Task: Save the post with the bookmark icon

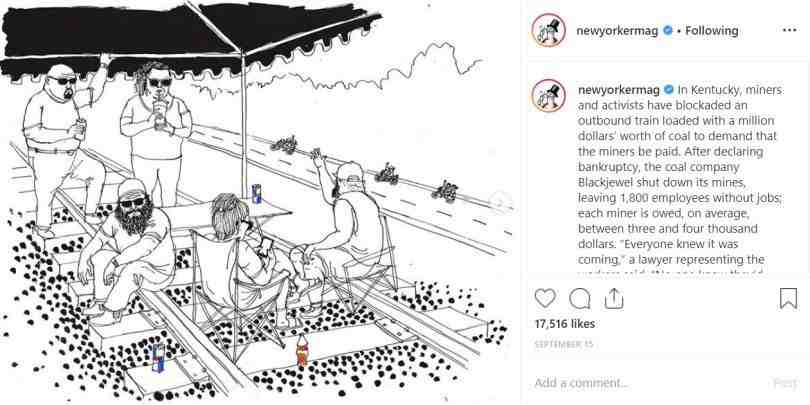Action: click(788, 298)
